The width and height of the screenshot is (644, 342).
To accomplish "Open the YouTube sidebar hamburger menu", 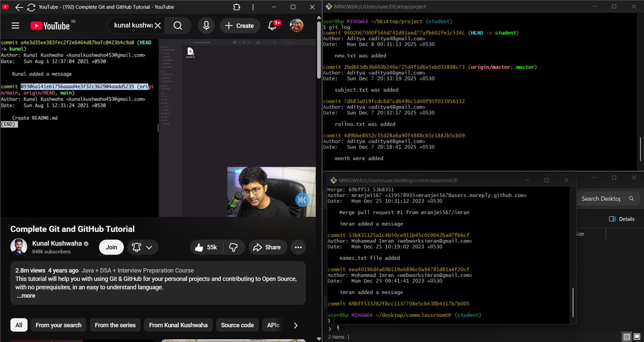I will tap(16, 25).
